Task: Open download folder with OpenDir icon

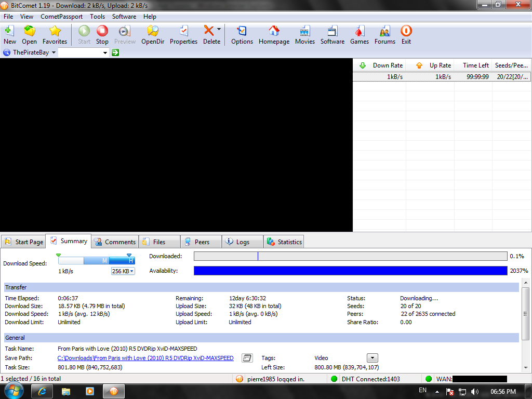Action: [x=153, y=31]
